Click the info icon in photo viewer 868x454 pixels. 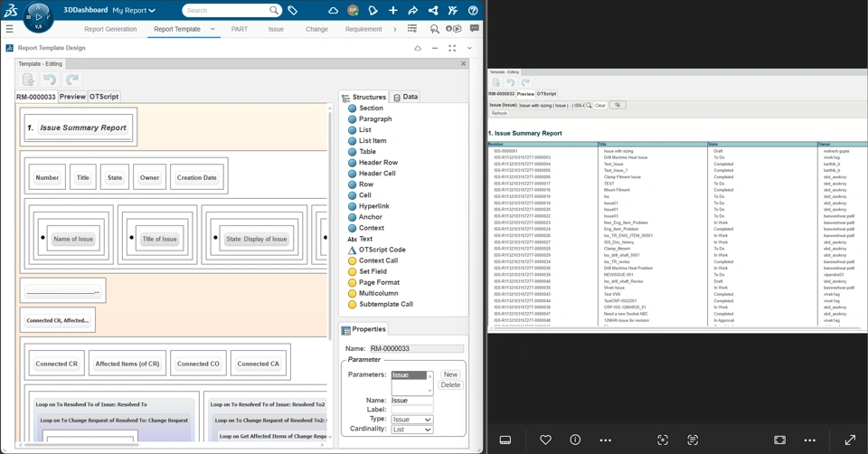[x=575, y=440]
